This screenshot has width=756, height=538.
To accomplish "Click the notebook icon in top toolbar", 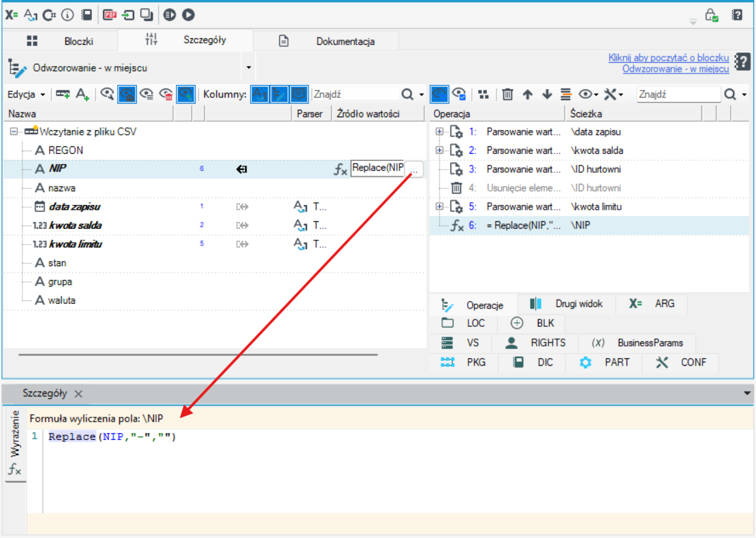I will 86,15.
